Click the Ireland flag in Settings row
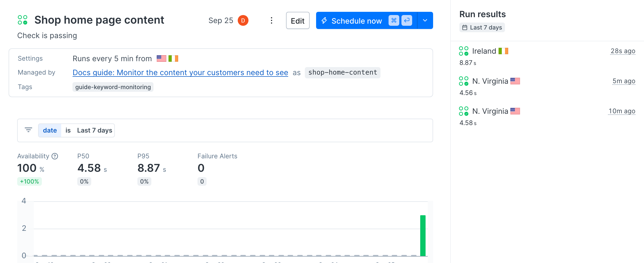Screen dimensions: 644x263 tap(173, 59)
